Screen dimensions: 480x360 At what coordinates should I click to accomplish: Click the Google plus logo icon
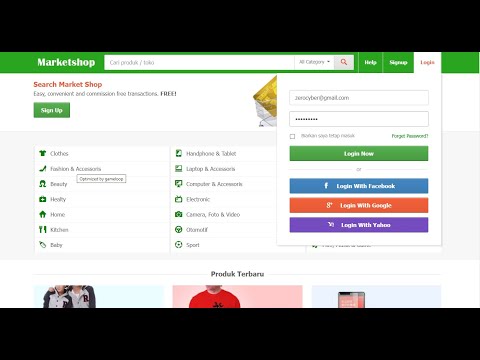(x=329, y=205)
